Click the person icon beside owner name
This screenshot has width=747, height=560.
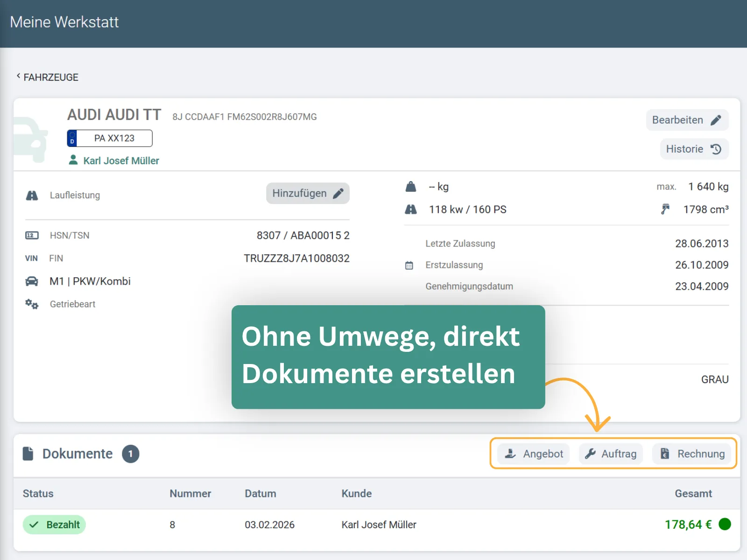[73, 160]
